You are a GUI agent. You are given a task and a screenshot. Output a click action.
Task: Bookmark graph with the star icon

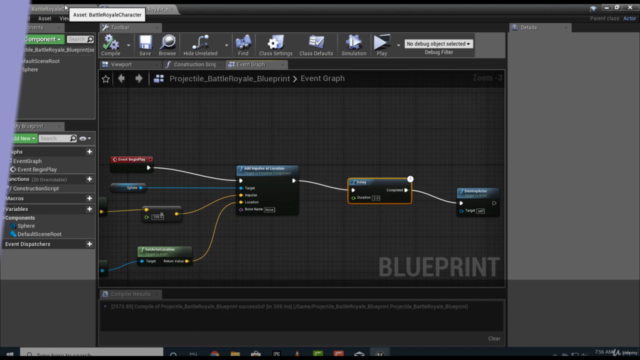click(x=106, y=79)
